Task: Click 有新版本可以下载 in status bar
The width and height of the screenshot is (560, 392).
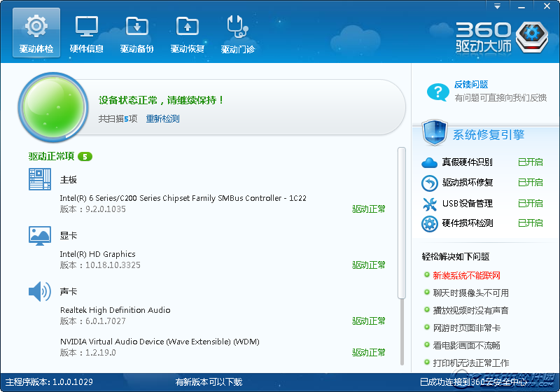Action: point(209,382)
